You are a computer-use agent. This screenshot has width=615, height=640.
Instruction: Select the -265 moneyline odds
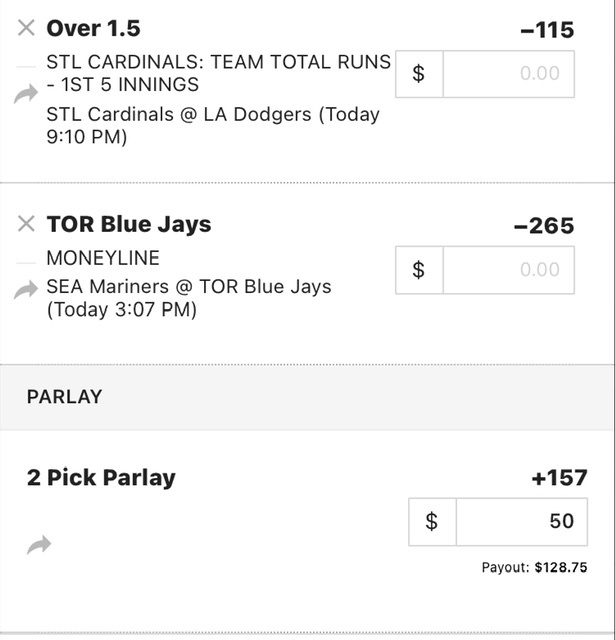pyautogui.click(x=544, y=226)
